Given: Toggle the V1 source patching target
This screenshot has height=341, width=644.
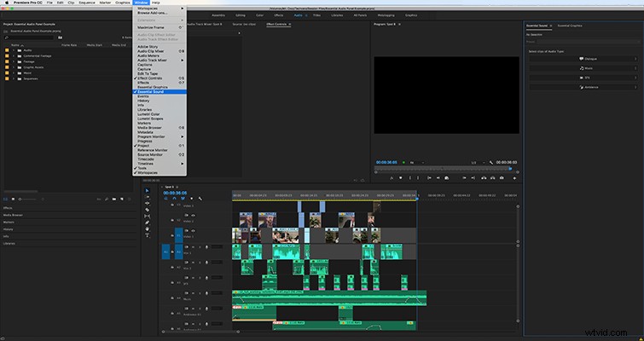Looking at the screenshot, I should 178,235.
